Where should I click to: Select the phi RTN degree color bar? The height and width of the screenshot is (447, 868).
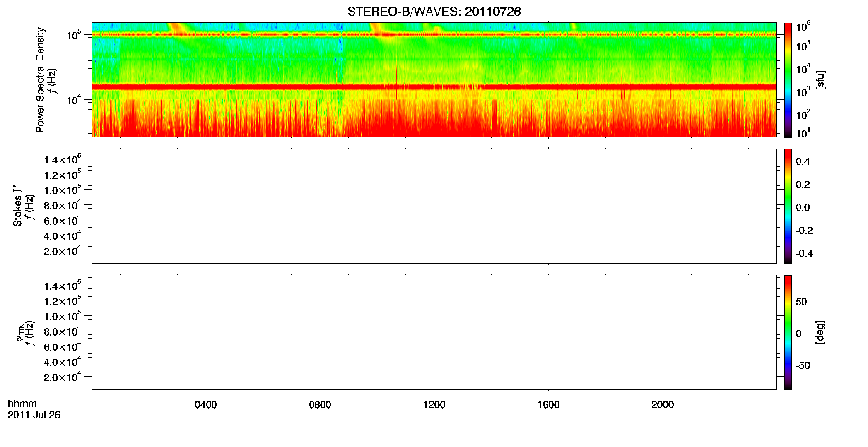coord(788,332)
